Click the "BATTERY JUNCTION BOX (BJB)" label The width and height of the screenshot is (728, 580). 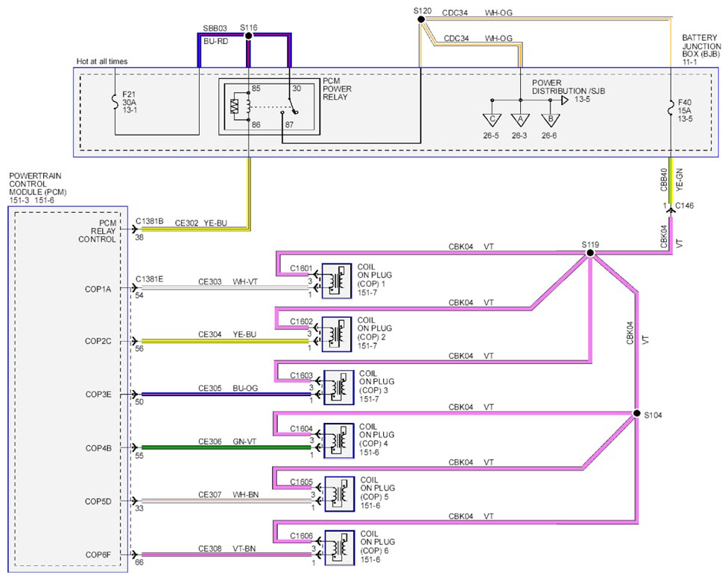point(701,45)
